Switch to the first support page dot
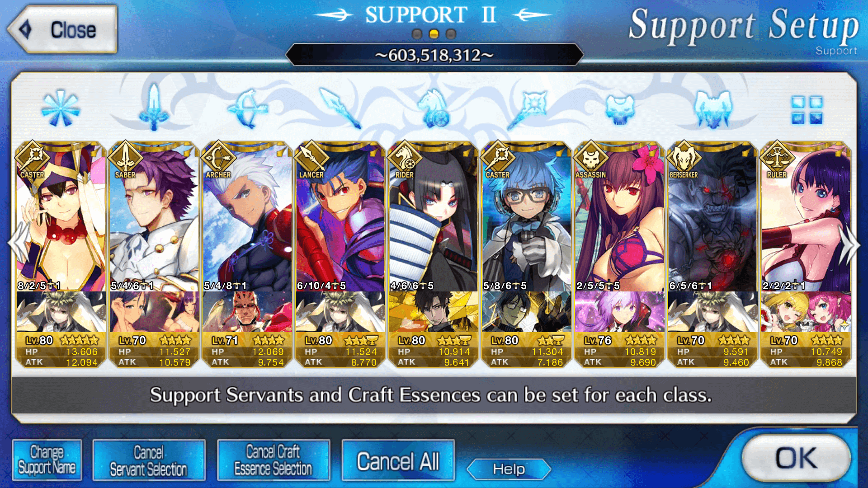This screenshot has height=488, width=868. 417,34
